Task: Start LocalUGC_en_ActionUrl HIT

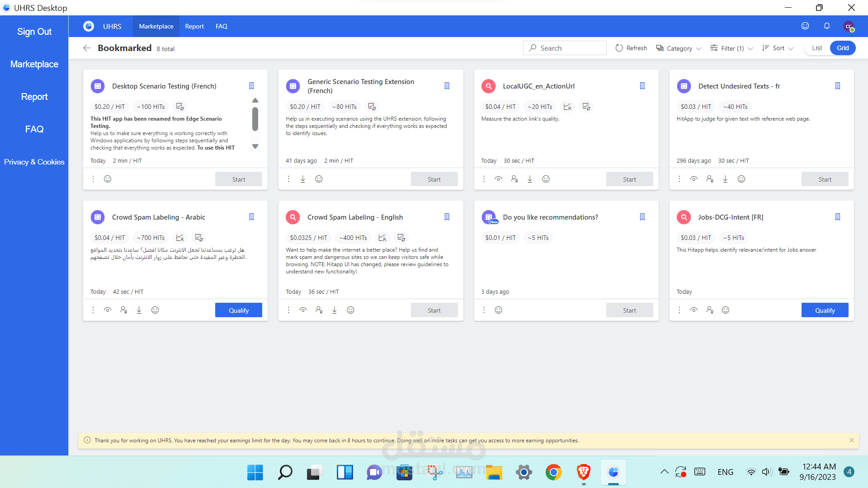Action: point(629,179)
